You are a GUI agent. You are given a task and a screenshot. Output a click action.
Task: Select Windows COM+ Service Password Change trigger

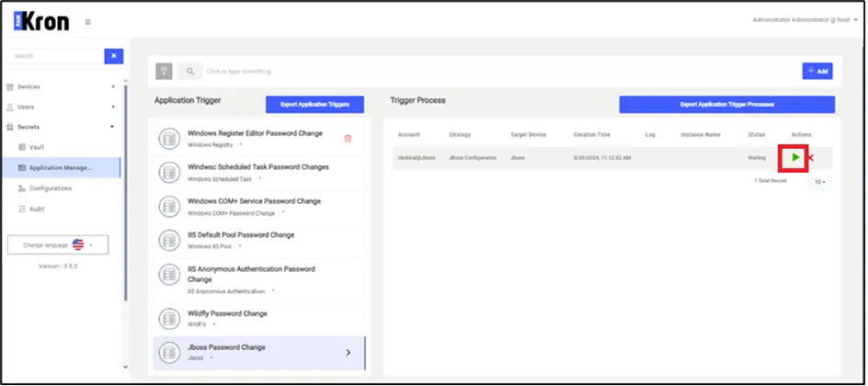coord(259,207)
